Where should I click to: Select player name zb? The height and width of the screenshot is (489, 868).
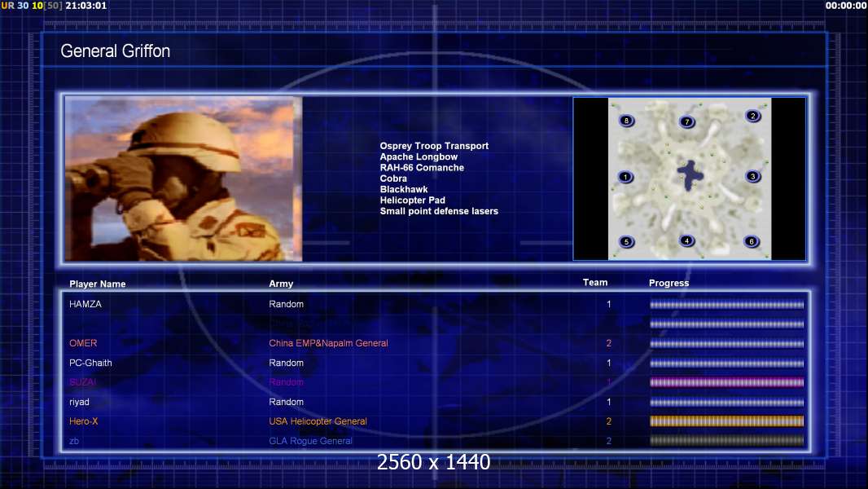point(74,442)
